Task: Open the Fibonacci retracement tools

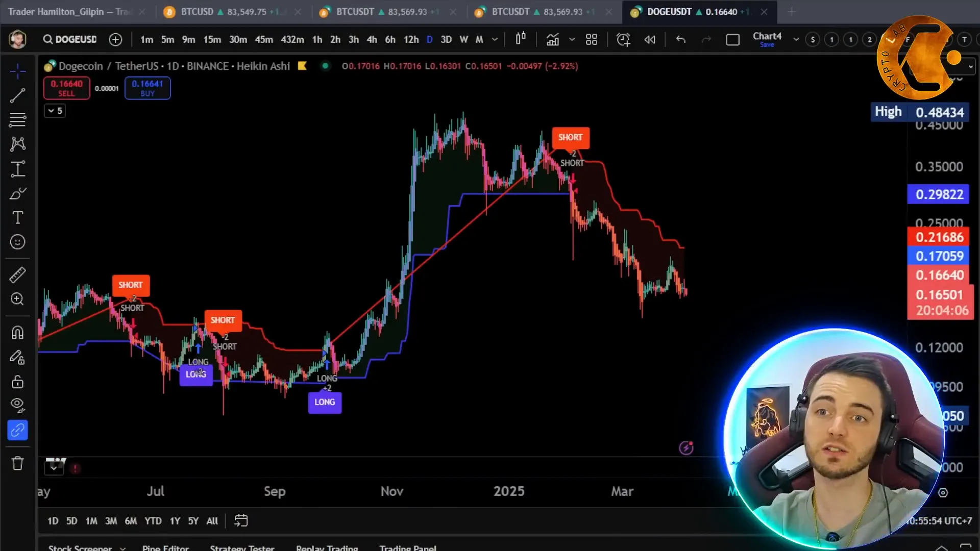Action: (17, 120)
